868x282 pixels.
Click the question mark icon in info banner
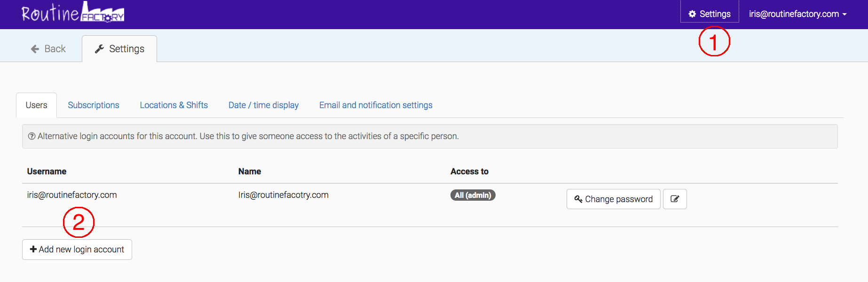pos(32,136)
